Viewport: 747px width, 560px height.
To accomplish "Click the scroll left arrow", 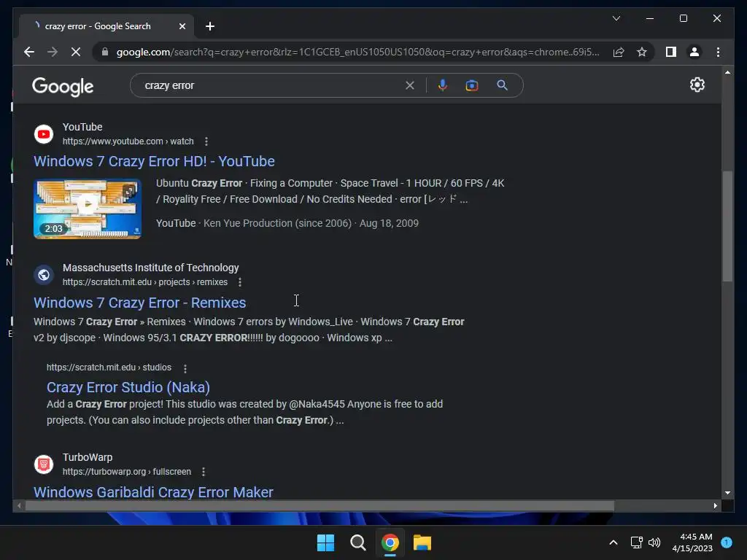I will (x=19, y=506).
